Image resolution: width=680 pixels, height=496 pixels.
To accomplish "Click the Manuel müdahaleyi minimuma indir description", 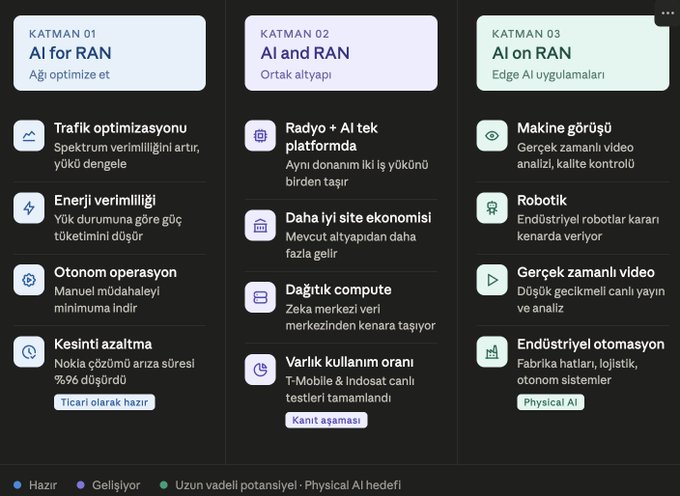I will (x=107, y=300).
